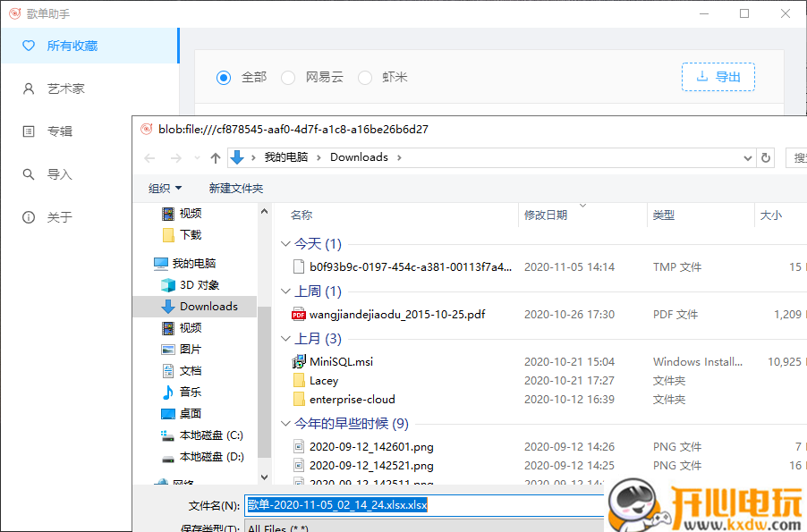Expand the address bar history dropdown arrow
Viewport: 807px width, 532px height.
748,157
